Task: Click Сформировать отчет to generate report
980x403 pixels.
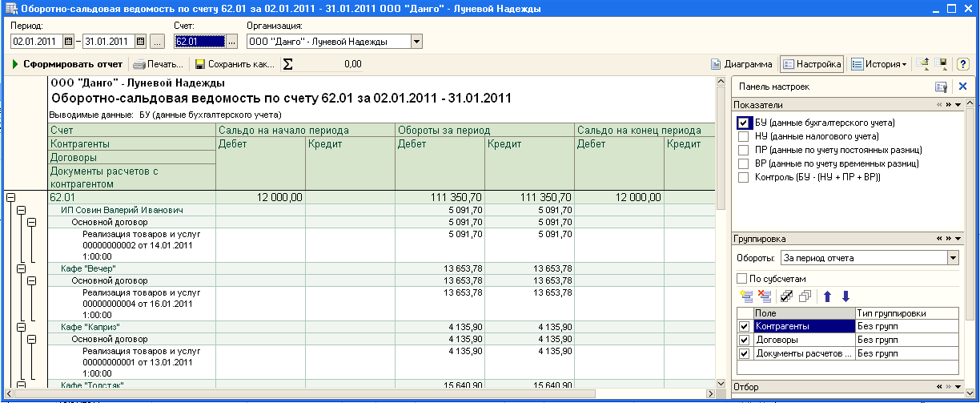Action: 68,64
